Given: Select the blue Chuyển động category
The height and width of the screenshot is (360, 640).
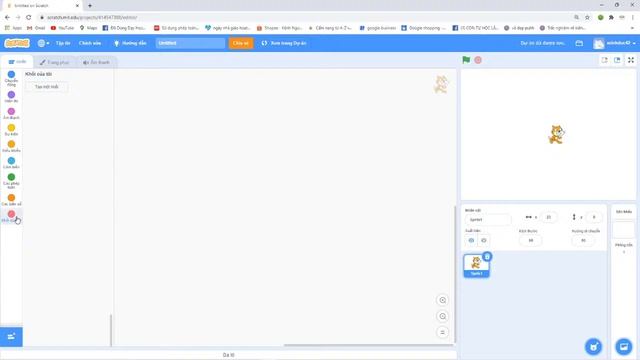Looking at the screenshot, I should tap(11, 78).
